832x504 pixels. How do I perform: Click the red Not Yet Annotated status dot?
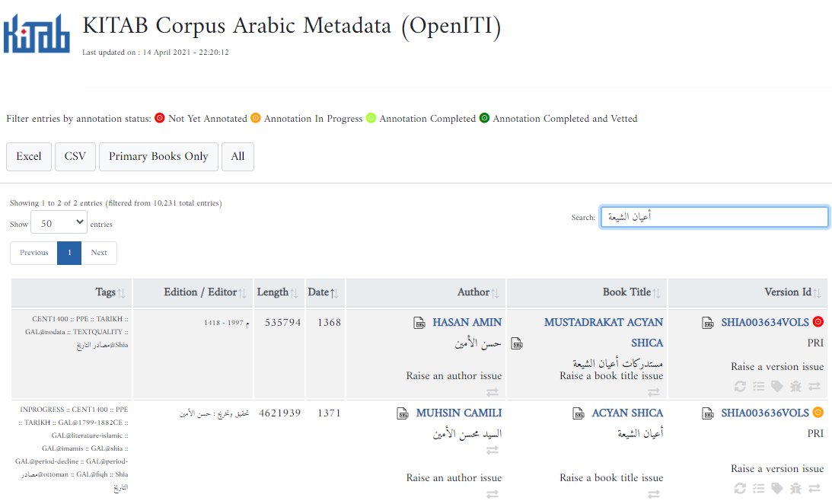coord(159,117)
